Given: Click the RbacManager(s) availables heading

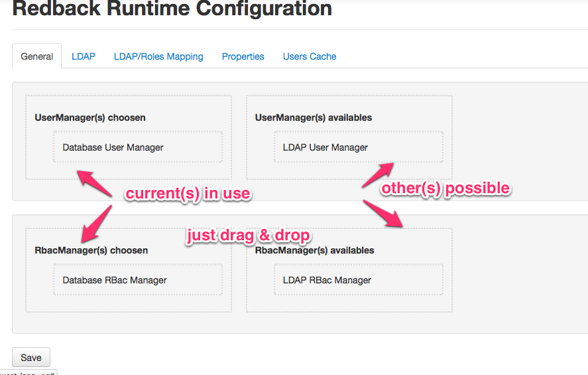Looking at the screenshot, I should coord(315,250).
